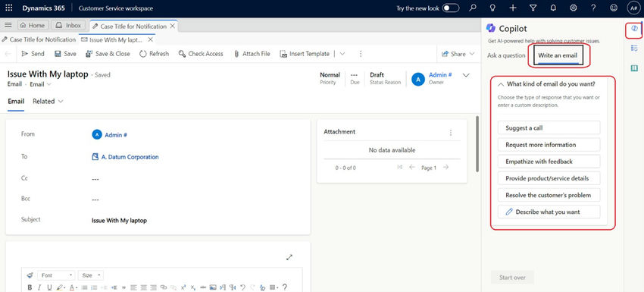This screenshot has height=292, width=644.
Task: Switch to the Home tab
Action: (33, 25)
